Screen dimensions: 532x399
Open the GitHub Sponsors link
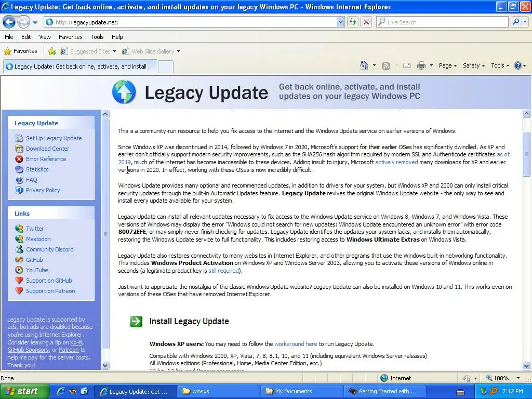[28, 350]
